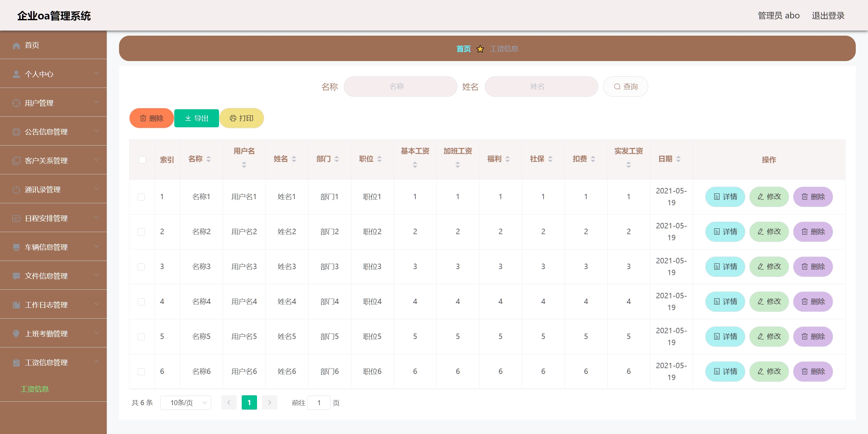The image size is (868, 434).
Task: Sort table by 扣费 column arrows
Action: coord(593,159)
